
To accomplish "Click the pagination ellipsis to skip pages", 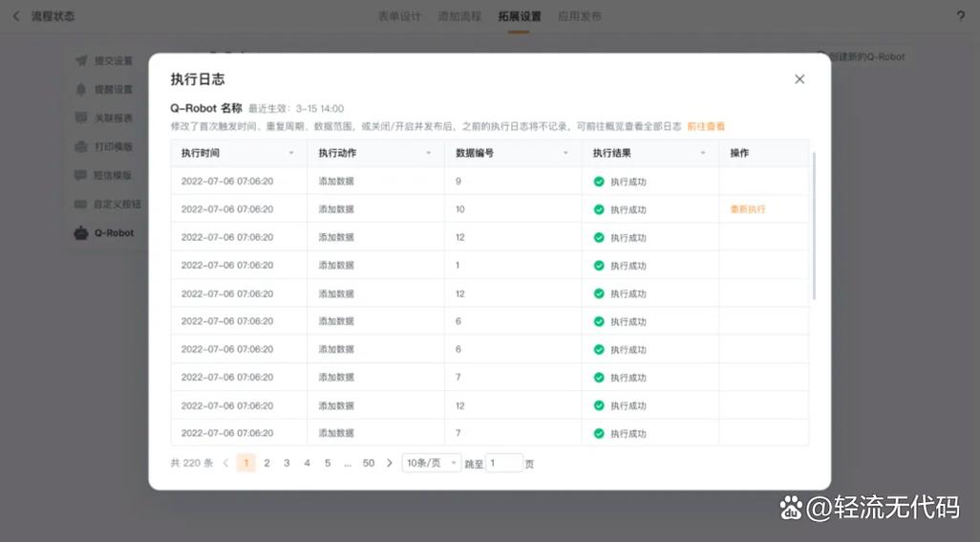I will tap(348, 464).
